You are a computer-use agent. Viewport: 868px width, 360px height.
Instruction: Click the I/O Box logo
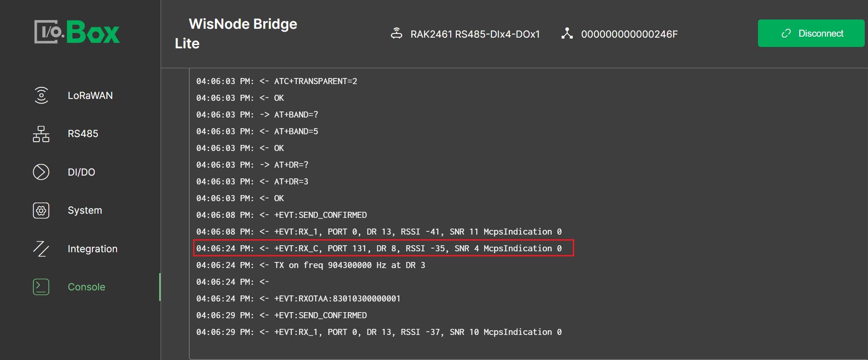coord(77,32)
